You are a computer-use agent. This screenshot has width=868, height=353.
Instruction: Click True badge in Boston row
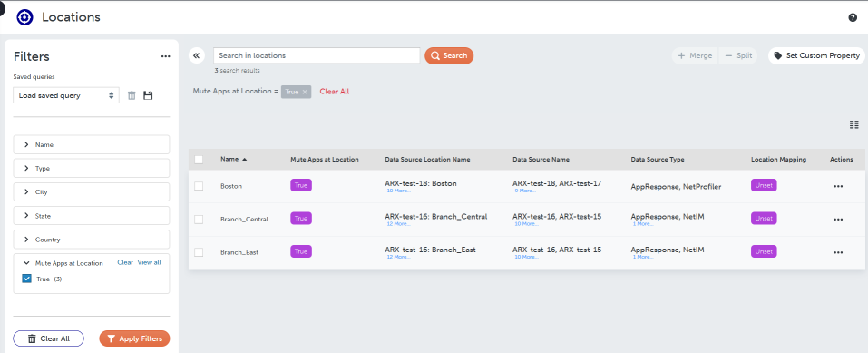point(301,186)
